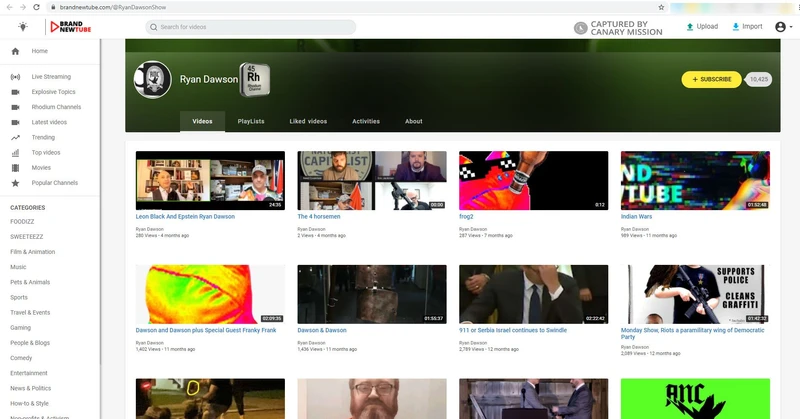This screenshot has height=419, width=800.
Task: Open the Film & Animation category
Action: 33,252
